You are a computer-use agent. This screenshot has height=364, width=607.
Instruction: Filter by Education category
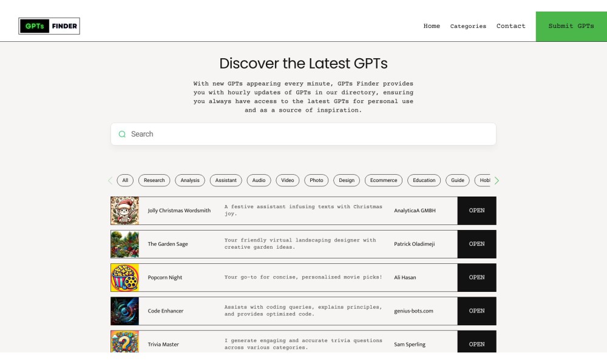click(424, 180)
